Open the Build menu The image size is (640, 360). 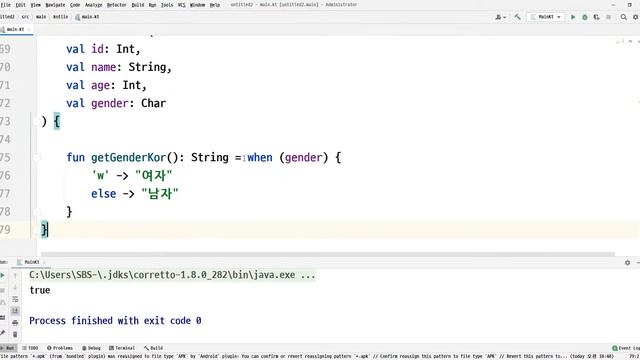[x=138, y=5]
